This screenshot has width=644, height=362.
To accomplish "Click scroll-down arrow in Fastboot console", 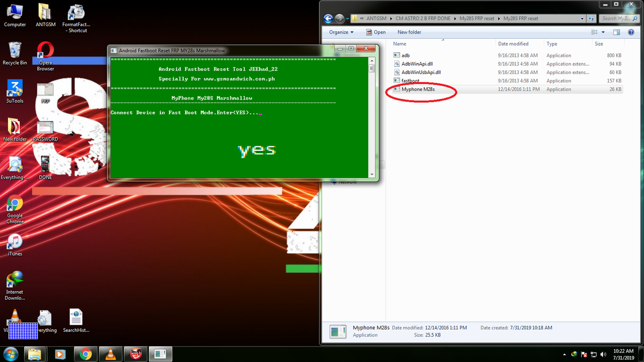I will (372, 174).
